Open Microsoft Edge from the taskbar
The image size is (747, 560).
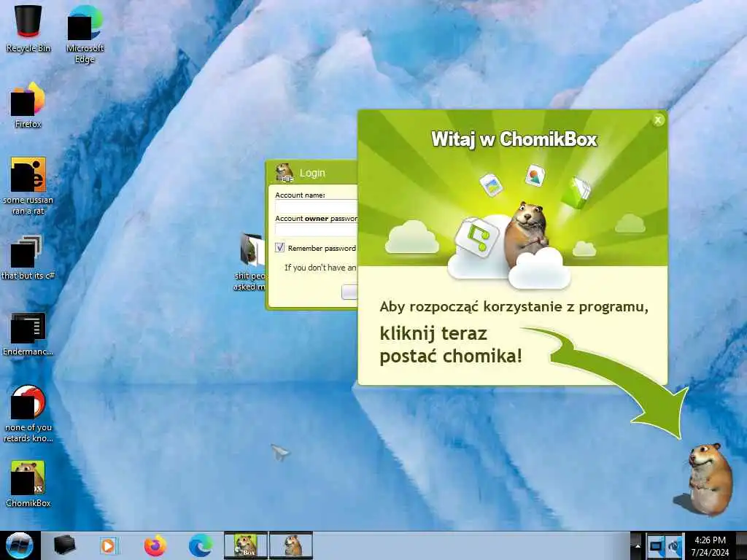(201, 545)
